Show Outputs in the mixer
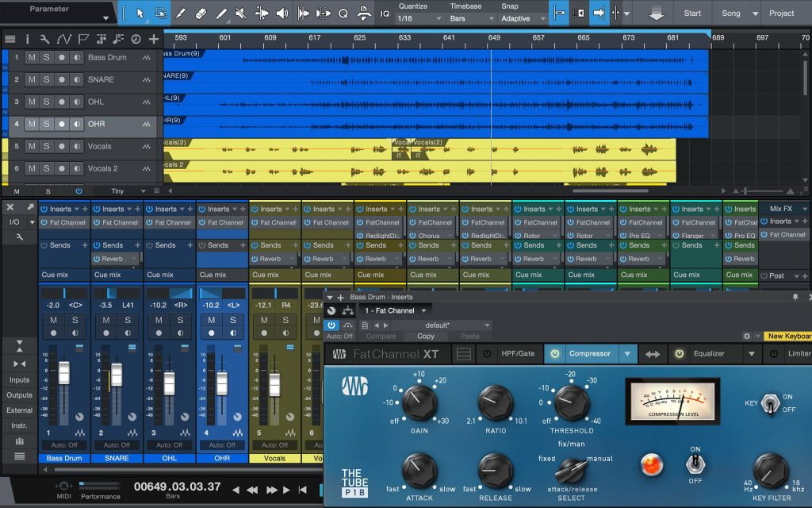 coord(20,395)
